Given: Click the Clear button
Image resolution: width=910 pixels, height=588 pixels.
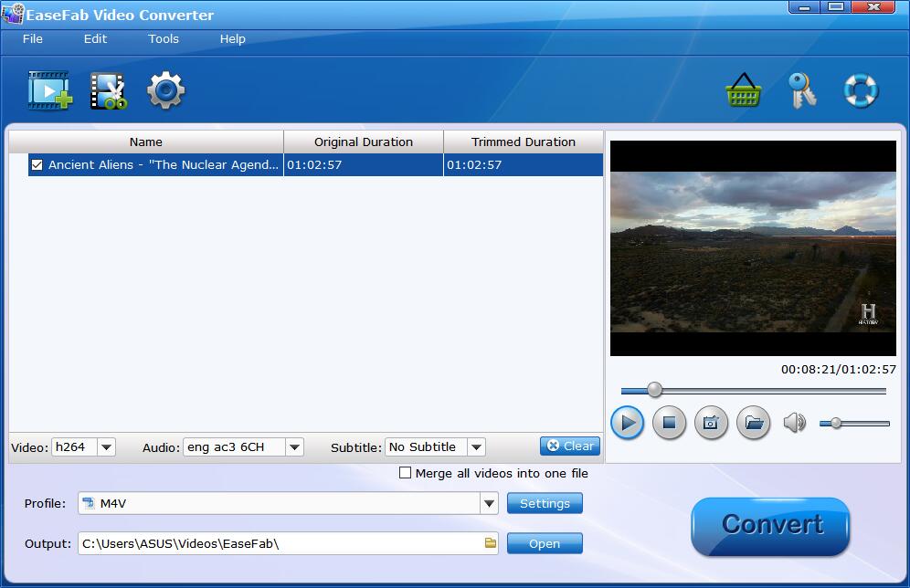Looking at the screenshot, I should click(570, 446).
